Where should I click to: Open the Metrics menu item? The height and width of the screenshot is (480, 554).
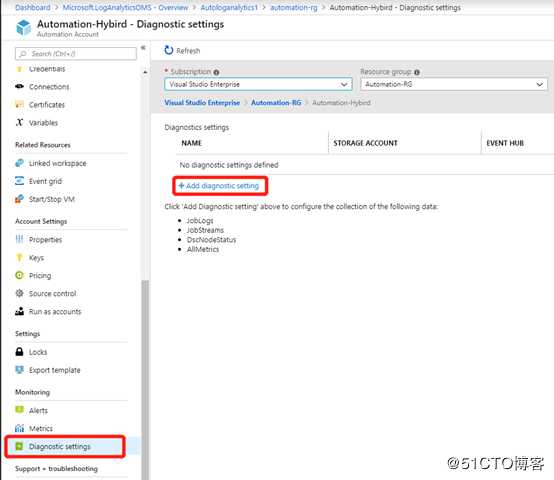click(41, 428)
